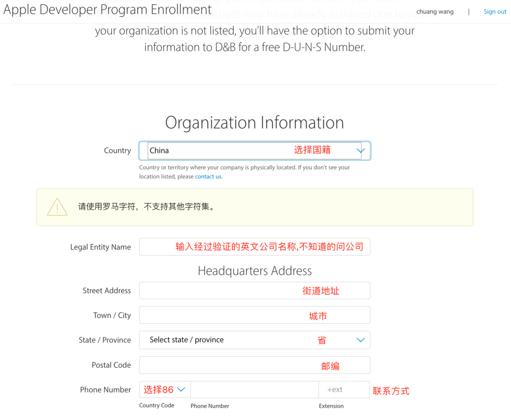Click the chuang wang account name
The image size is (511, 420).
(x=435, y=12)
